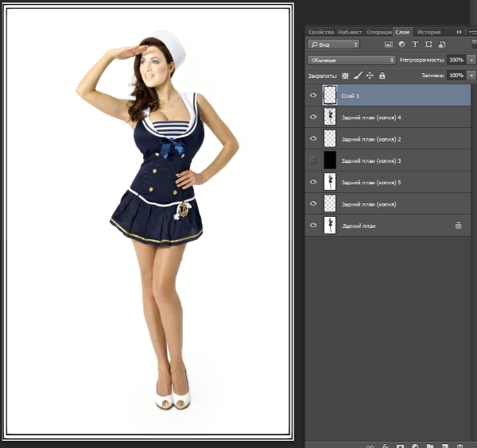
Task: Filter layers by pixel layer type
Action: coord(389,44)
